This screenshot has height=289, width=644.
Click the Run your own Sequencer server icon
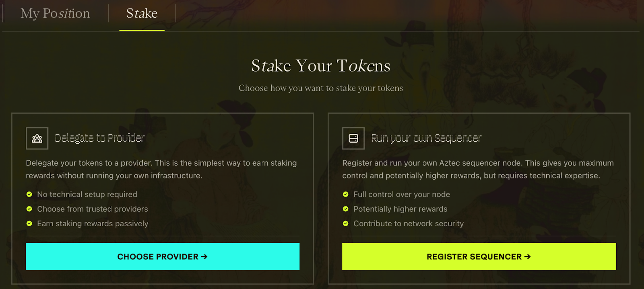click(353, 138)
